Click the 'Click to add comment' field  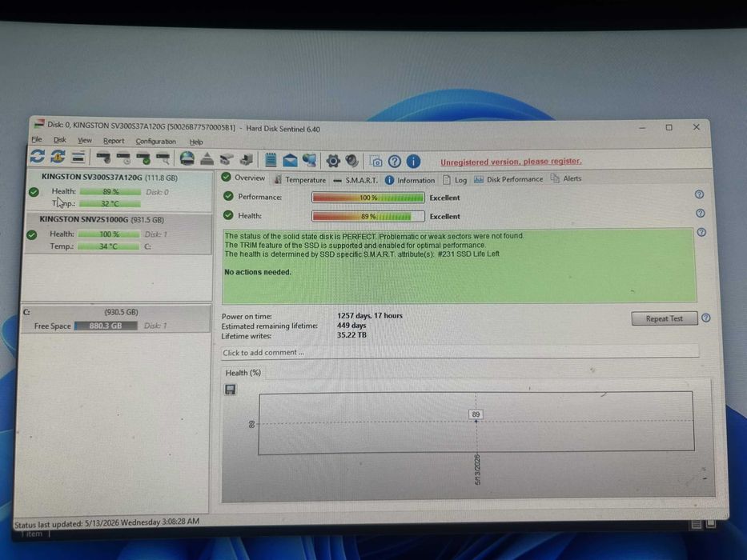point(460,352)
